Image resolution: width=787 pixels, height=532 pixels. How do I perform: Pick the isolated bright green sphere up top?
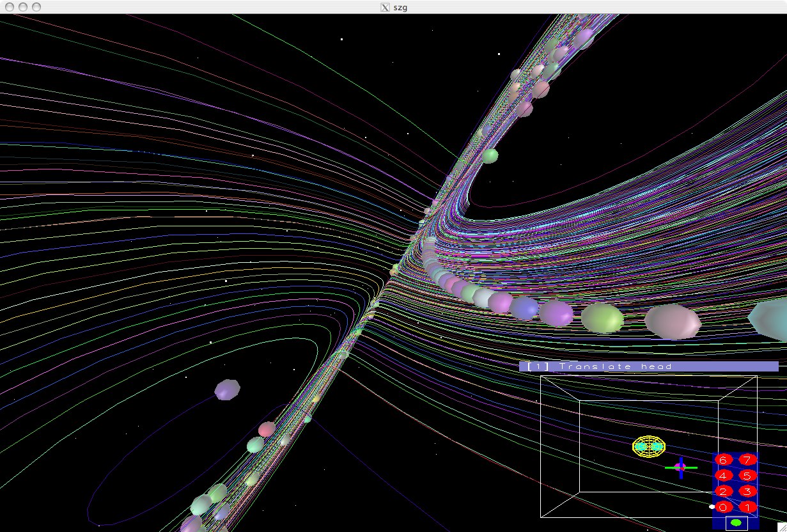490,155
